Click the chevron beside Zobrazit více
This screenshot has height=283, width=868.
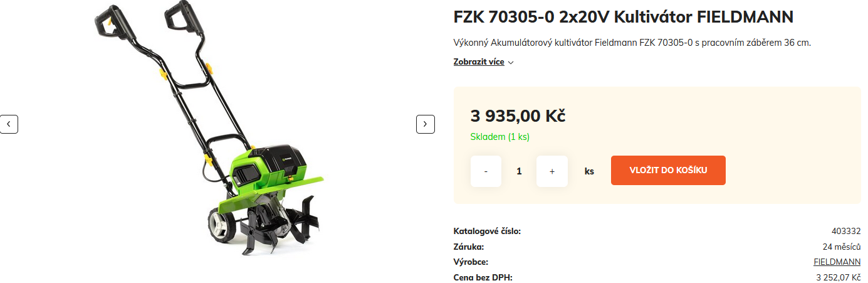pyautogui.click(x=511, y=63)
